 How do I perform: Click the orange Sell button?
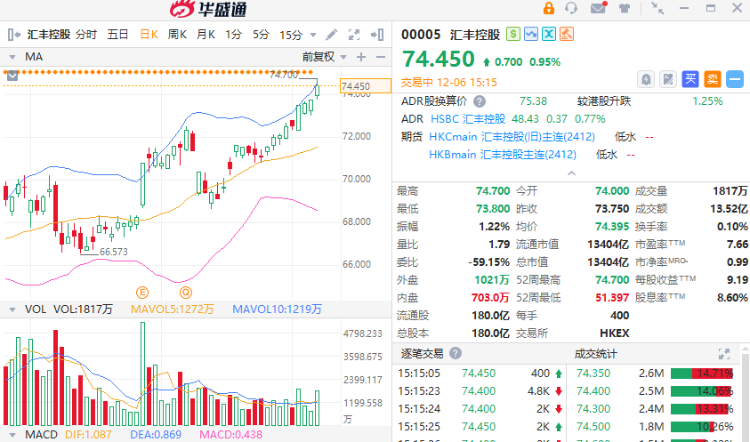pyautogui.click(x=712, y=79)
